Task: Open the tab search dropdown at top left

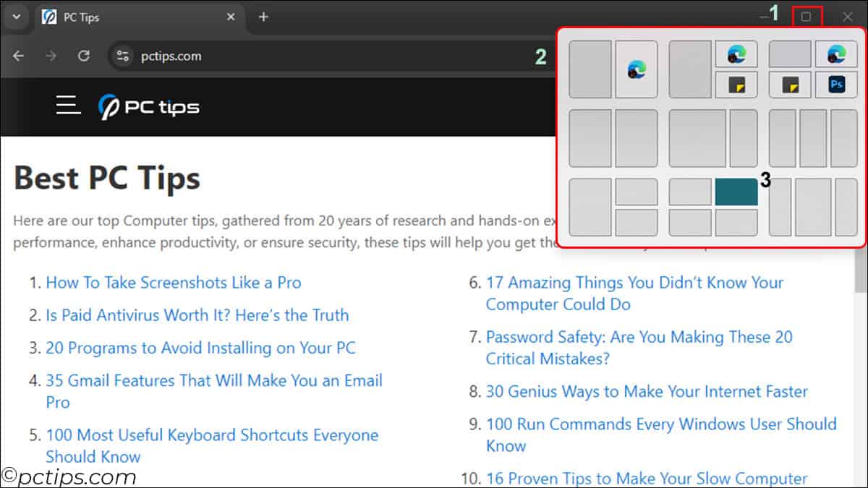Action: click(16, 17)
